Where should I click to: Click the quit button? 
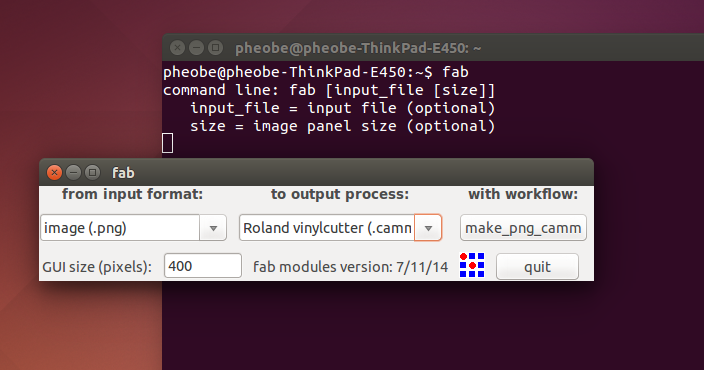[x=537, y=267]
